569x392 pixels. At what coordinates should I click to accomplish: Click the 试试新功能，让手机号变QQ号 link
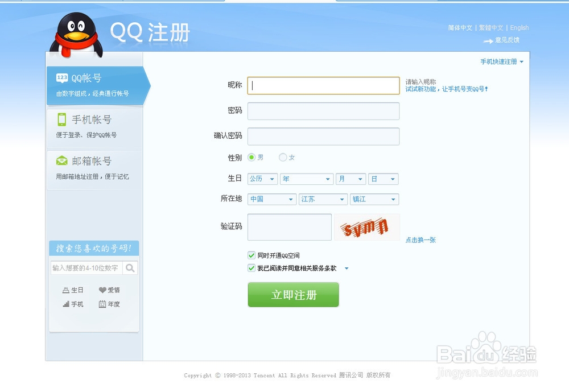[446, 89]
